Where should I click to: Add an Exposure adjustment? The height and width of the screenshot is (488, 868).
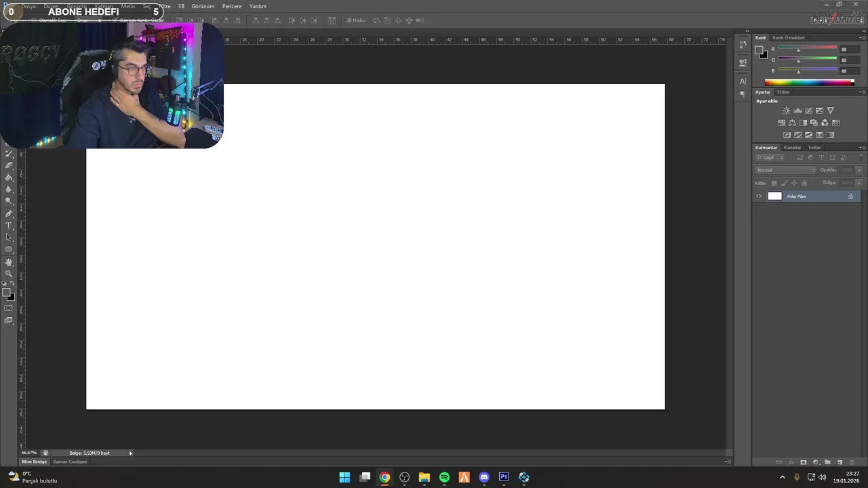click(x=819, y=110)
